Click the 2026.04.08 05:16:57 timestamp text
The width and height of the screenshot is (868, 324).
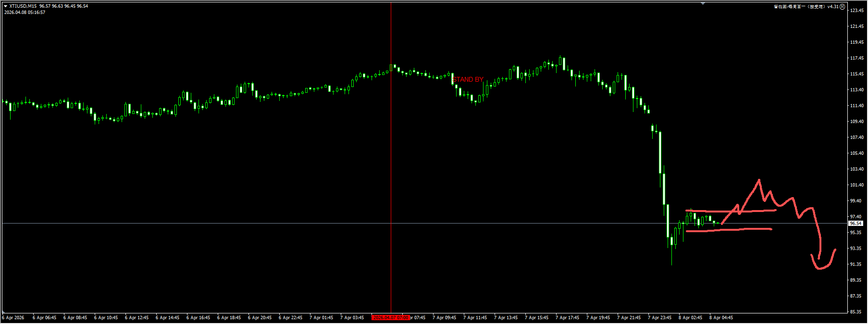[x=25, y=12]
